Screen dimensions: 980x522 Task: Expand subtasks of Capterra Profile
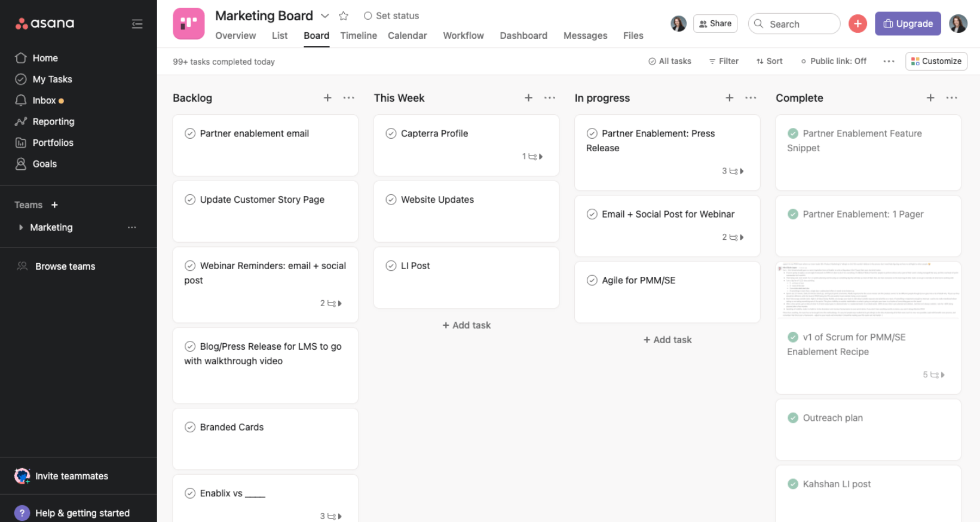coord(532,157)
